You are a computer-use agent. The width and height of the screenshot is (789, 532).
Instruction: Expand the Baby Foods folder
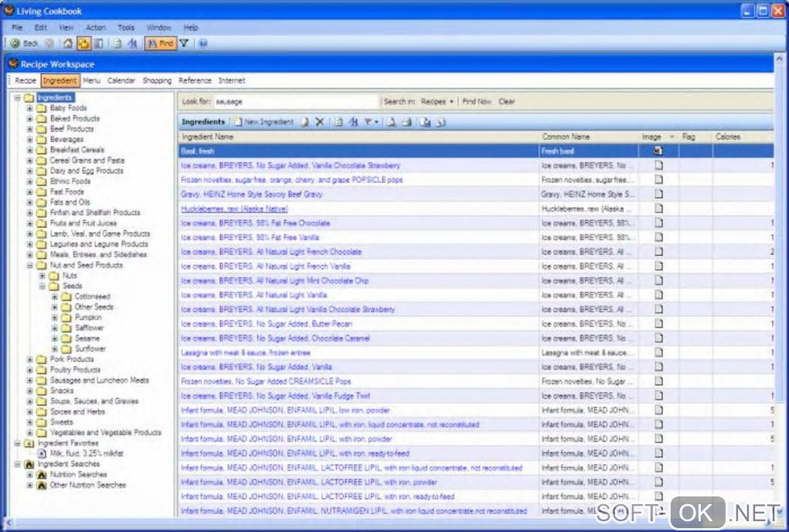pyautogui.click(x=29, y=108)
